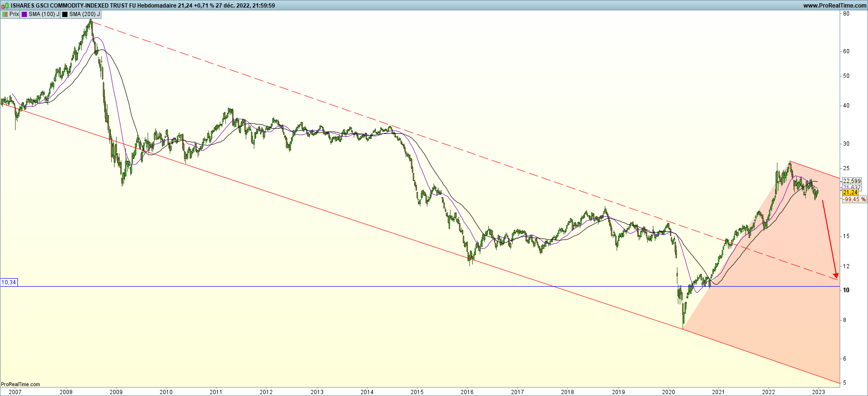Click the 27 déc. 2022 date in the title
The width and height of the screenshot is (868, 396).
pos(233,6)
